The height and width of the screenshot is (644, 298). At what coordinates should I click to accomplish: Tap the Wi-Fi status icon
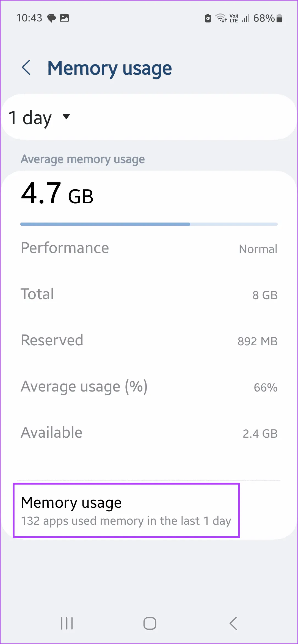[x=221, y=18]
